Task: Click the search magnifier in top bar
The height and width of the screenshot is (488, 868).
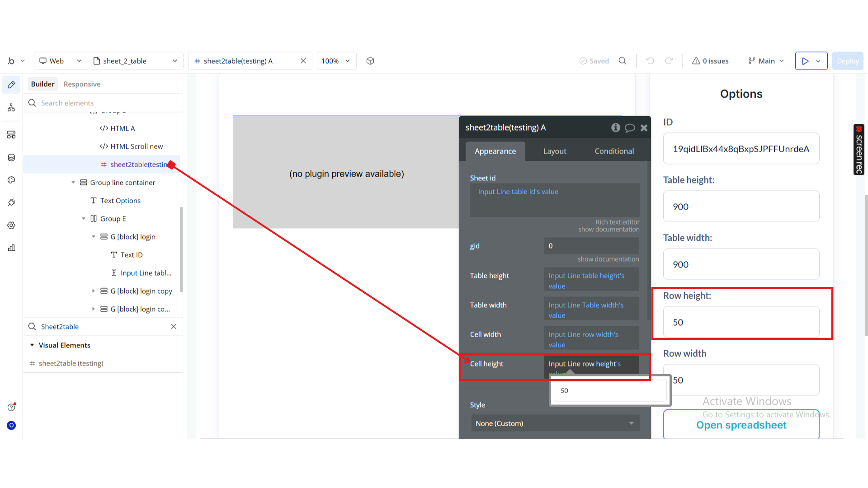Action: coord(623,61)
